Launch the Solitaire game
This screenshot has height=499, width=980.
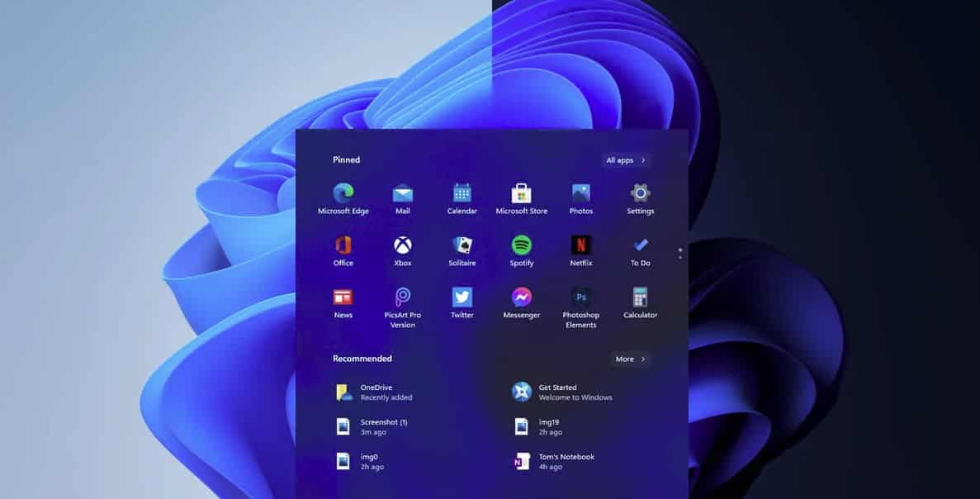pos(462,244)
